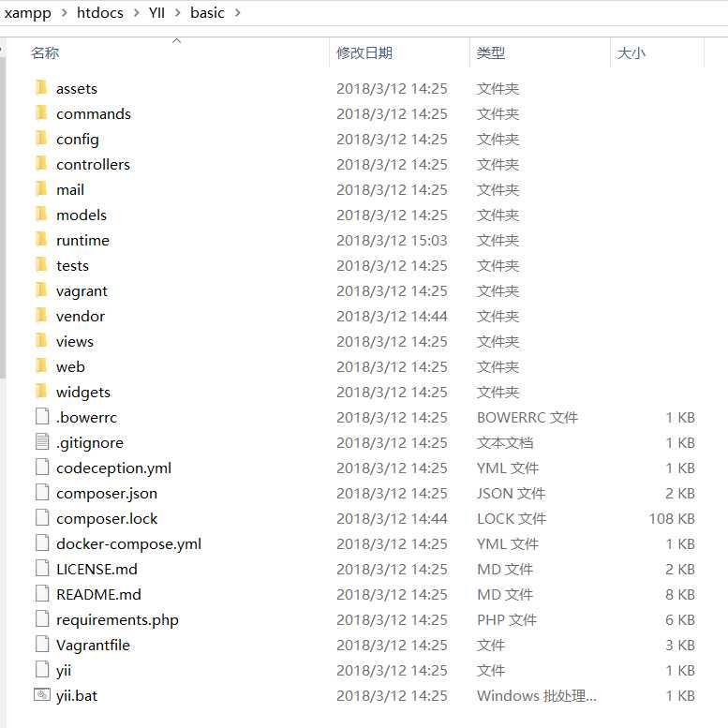Select the file name README.md
Screen dimensions: 728x728
pyautogui.click(x=98, y=594)
